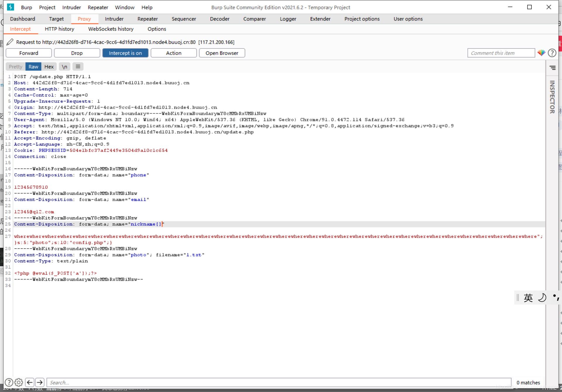Click the IME punctuation icon
The width and height of the screenshot is (562, 392).
point(556,298)
